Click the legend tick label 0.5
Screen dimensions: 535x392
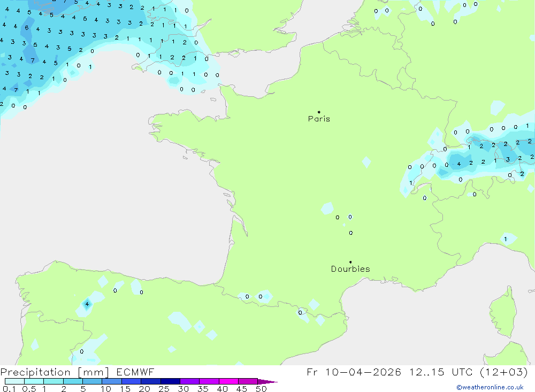click(x=29, y=389)
